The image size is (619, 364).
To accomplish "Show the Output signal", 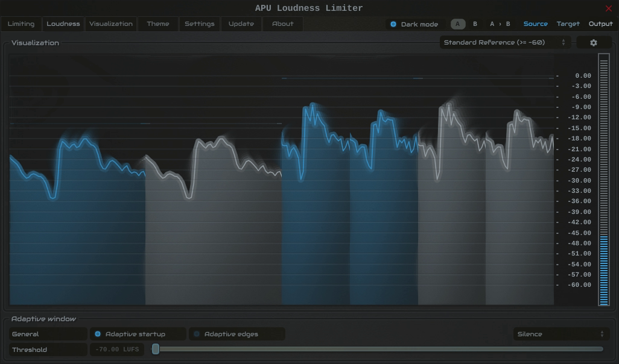I will click(x=600, y=24).
